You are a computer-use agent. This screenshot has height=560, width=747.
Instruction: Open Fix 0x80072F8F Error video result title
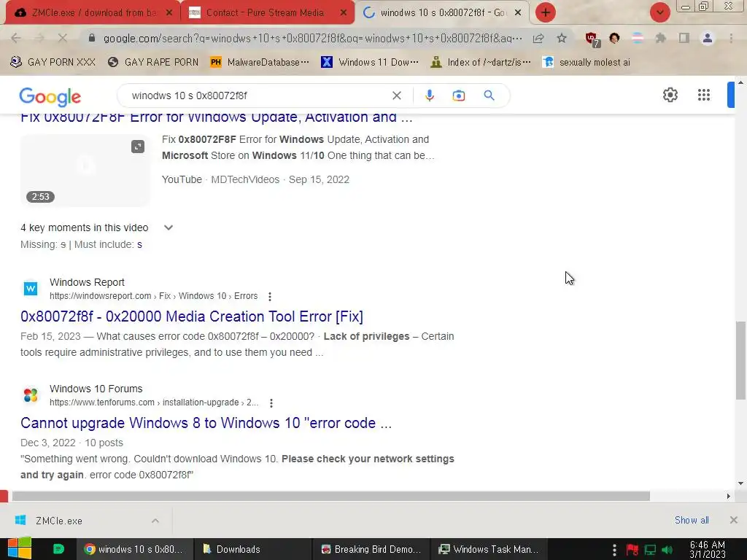[x=216, y=117]
